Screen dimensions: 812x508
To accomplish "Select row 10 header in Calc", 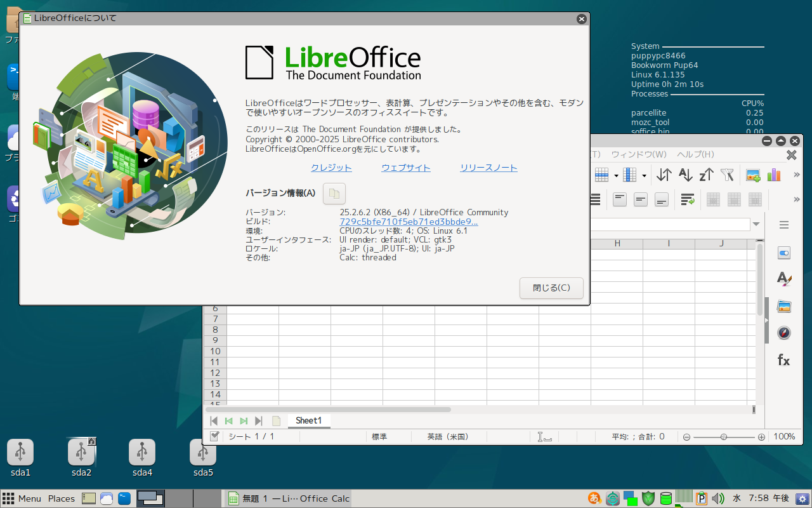I will [x=215, y=351].
